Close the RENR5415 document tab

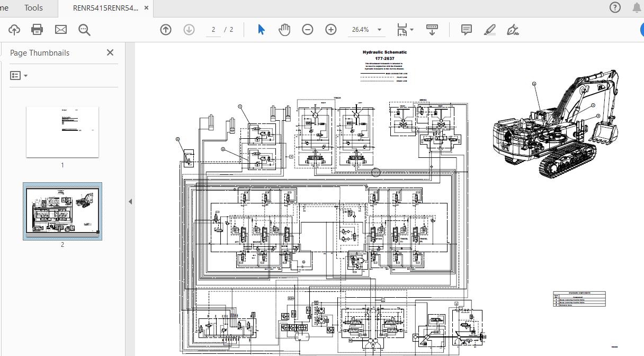(x=147, y=8)
